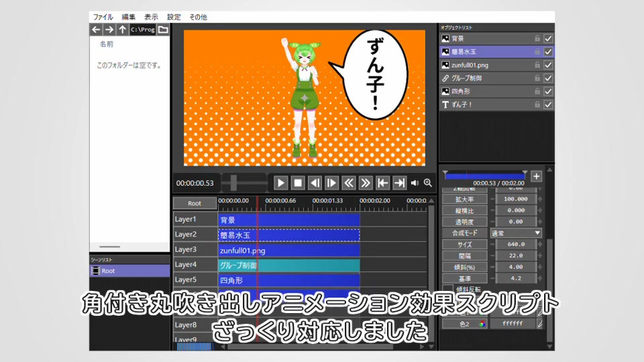Toggle lock on 背景 object
Image resolution: width=644 pixels, height=362 pixels.
[537, 39]
